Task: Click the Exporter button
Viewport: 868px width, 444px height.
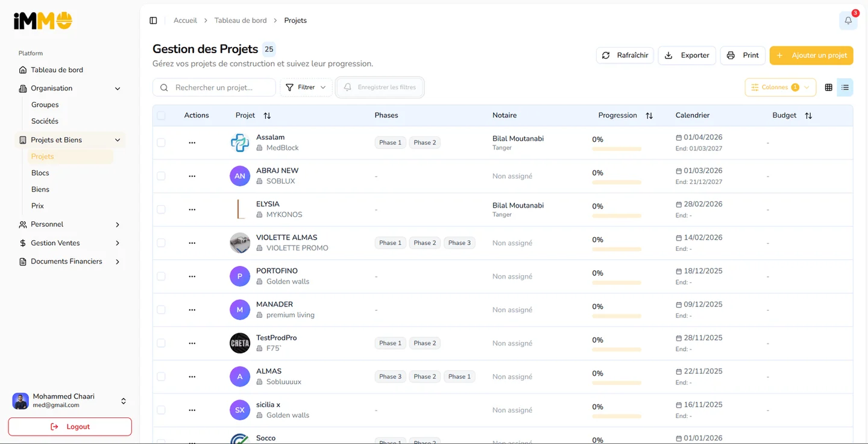Action: tap(687, 55)
